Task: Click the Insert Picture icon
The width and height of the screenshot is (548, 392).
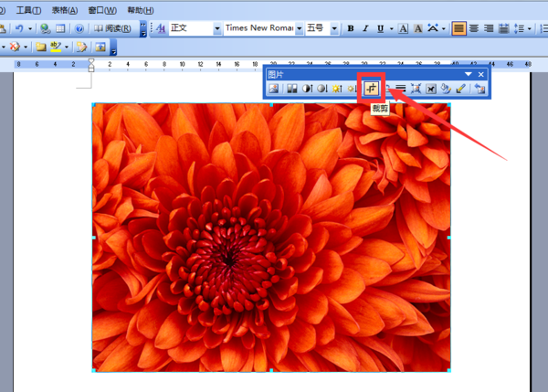Action: [x=273, y=89]
